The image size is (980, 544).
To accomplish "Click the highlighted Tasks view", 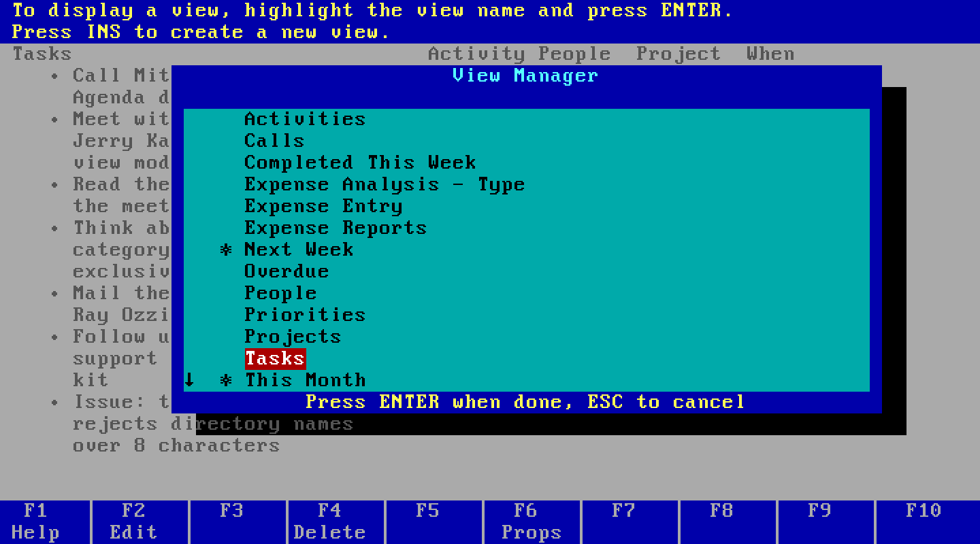I will tap(275, 358).
